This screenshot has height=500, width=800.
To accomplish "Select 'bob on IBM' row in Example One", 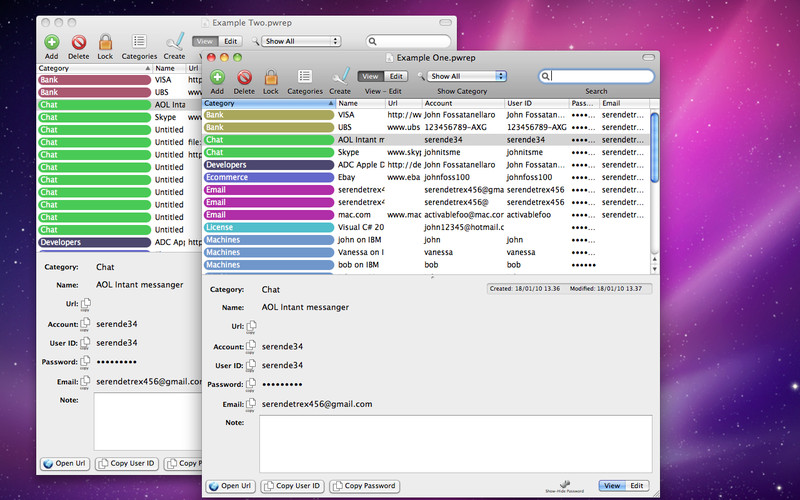I will 426,265.
